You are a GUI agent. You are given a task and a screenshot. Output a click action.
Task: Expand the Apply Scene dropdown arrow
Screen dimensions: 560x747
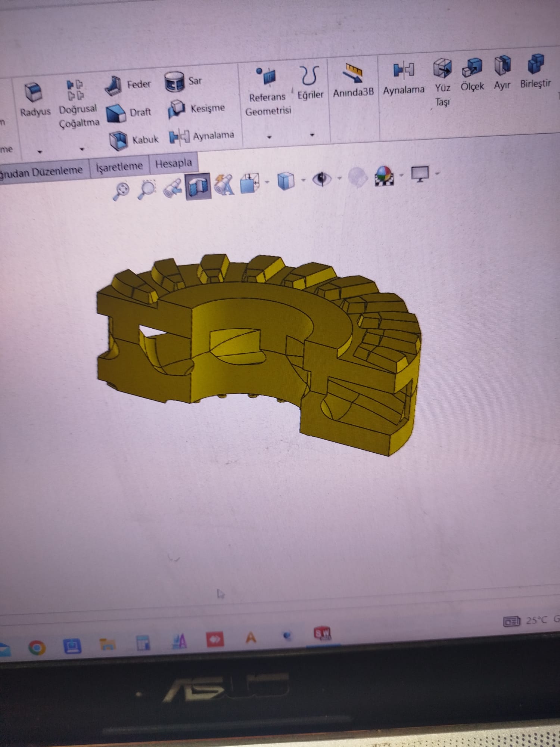[401, 174]
